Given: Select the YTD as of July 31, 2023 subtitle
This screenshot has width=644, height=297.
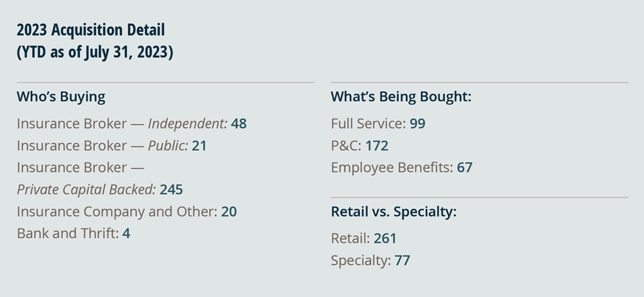Looking at the screenshot, I should [x=95, y=53].
